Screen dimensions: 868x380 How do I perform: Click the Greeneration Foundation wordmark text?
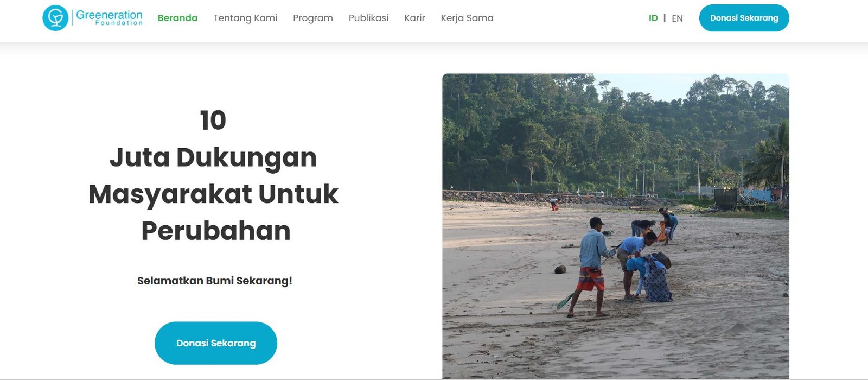tap(109, 18)
